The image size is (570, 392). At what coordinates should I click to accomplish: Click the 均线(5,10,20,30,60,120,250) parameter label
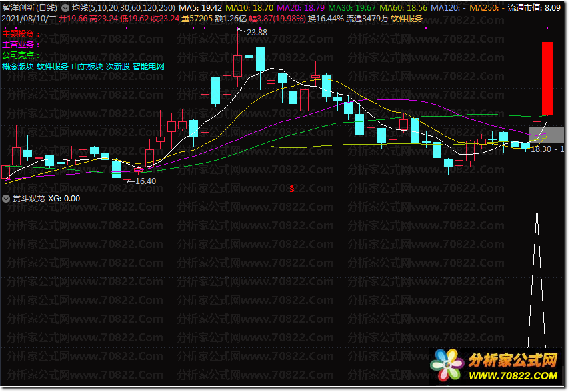123,7
